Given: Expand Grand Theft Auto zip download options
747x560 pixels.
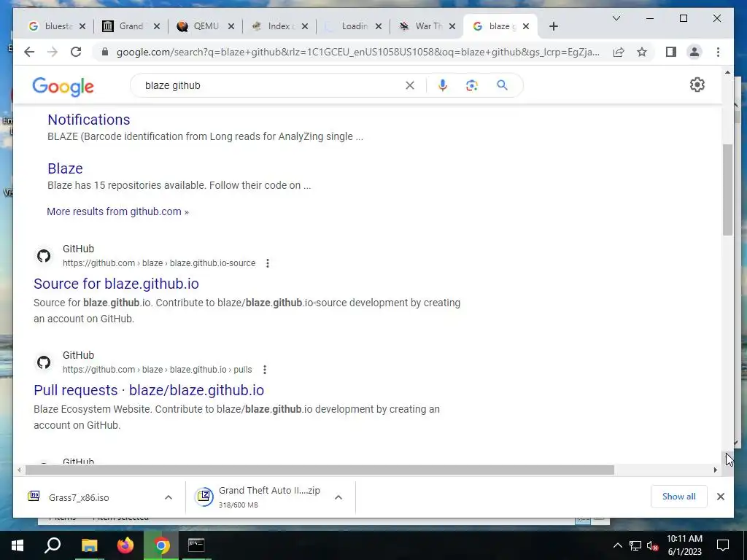Looking at the screenshot, I should coord(338,497).
